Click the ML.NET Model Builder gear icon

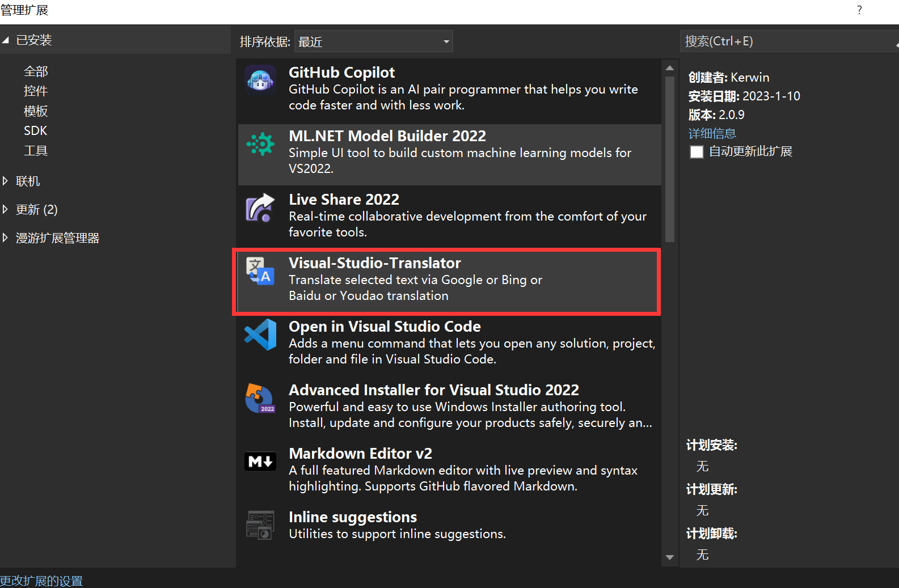[x=260, y=143]
